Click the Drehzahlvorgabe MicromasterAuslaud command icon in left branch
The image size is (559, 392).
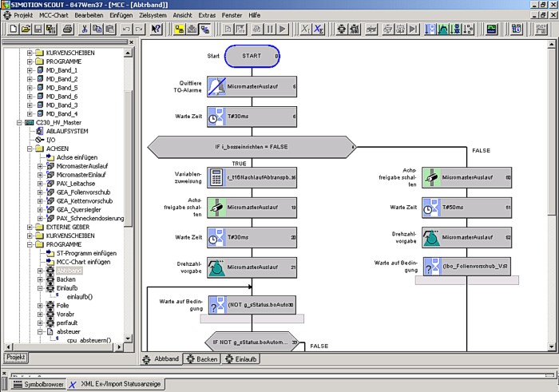pos(218,267)
